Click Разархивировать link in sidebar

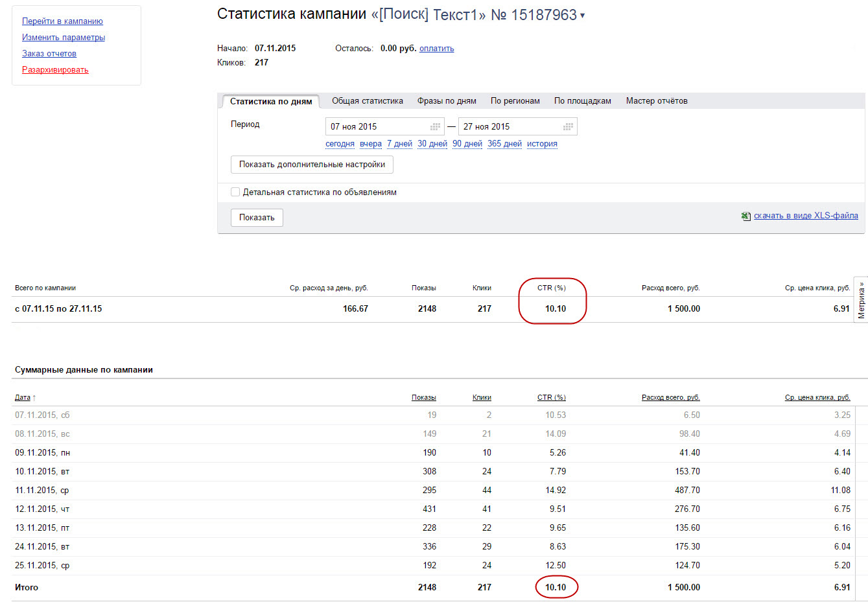pyautogui.click(x=55, y=70)
